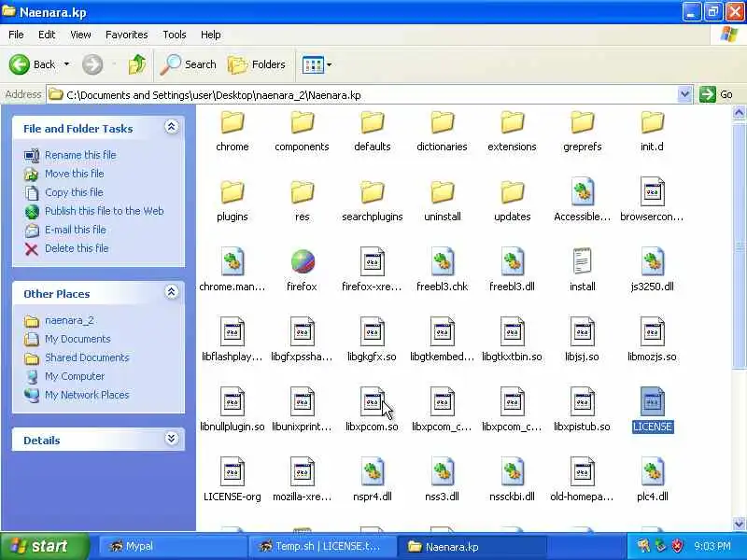Open the Tools menu
Image resolution: width=747 pixels, height=560 pixels.
[x=174, y=35]
